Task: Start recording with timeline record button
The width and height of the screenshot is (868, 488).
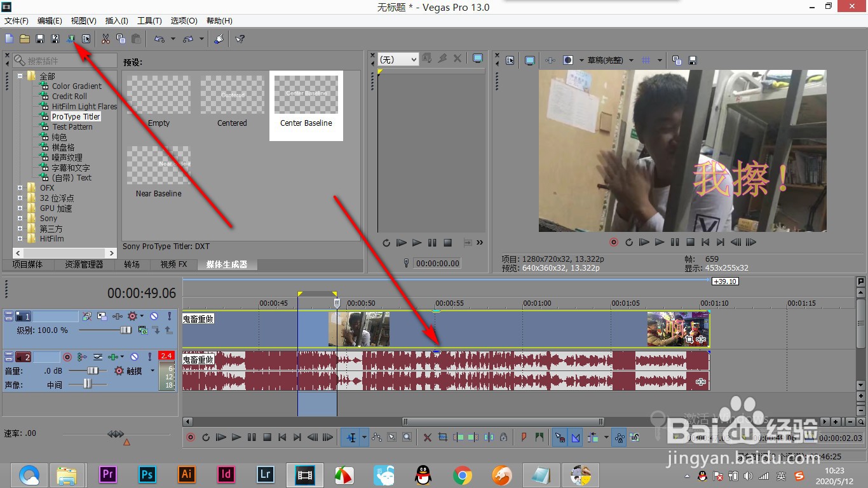Action: coord(191,437)
